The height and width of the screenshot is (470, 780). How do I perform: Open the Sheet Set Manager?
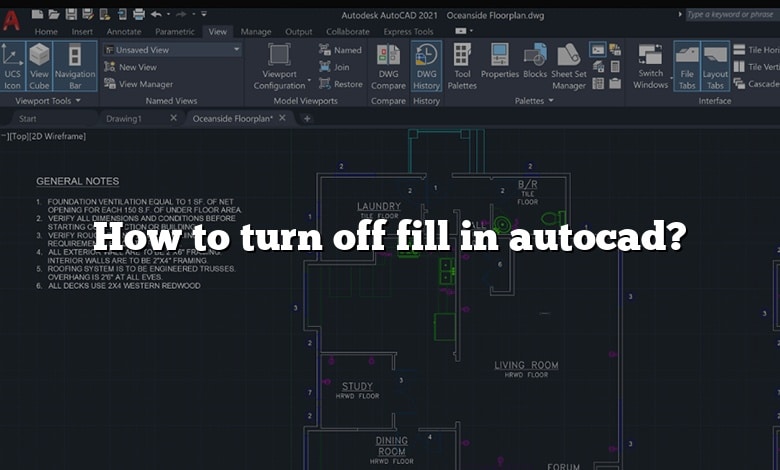569,67
